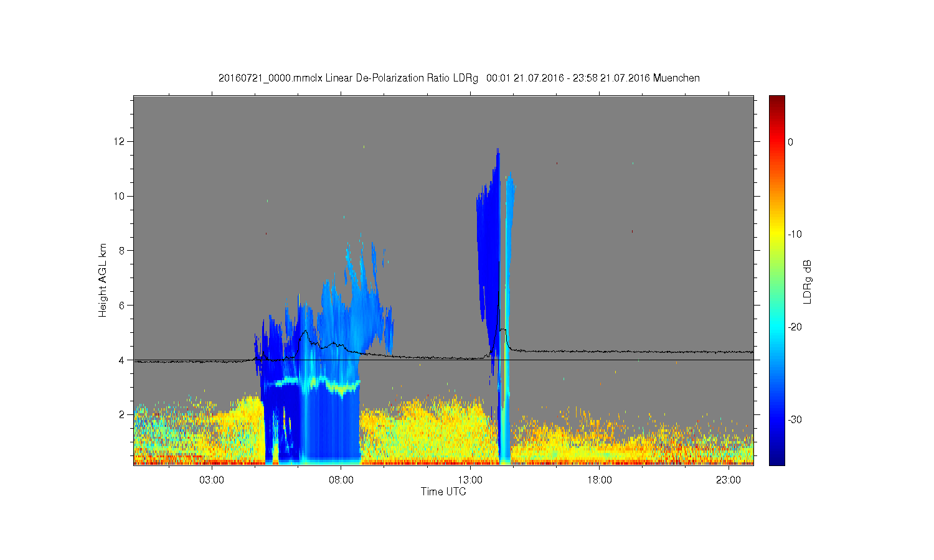Click the colorbar value label -10
The height and width of the screenshot is (560, 934).
click(794, 235)
